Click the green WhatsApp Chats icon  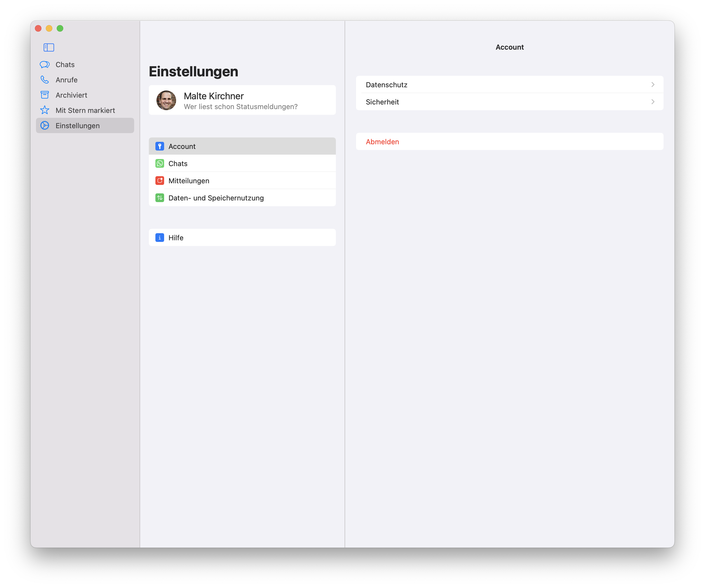pyautogui.click(x=160, y=164)
